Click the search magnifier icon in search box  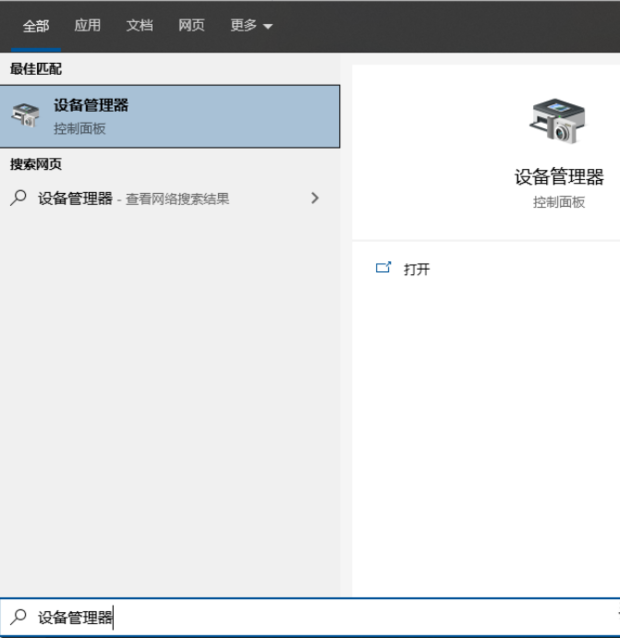tap(18, 616)
